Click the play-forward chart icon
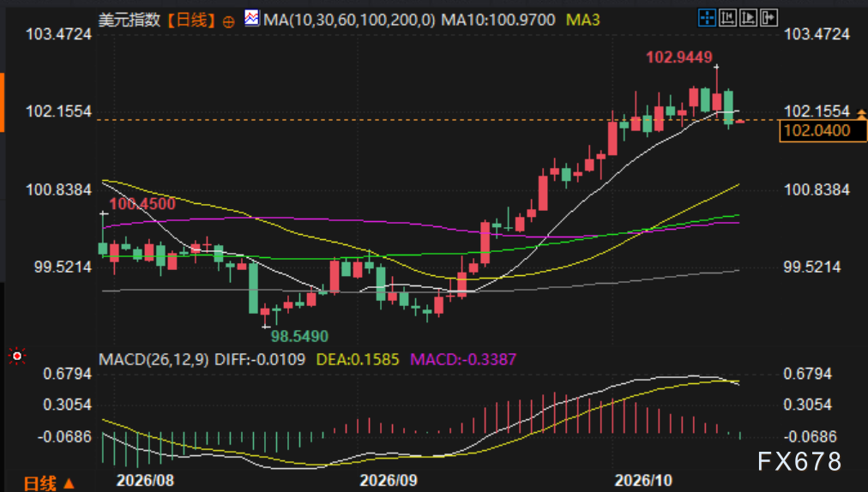Image resolution: width=868 pixels, height=492 pixels. 748,18
